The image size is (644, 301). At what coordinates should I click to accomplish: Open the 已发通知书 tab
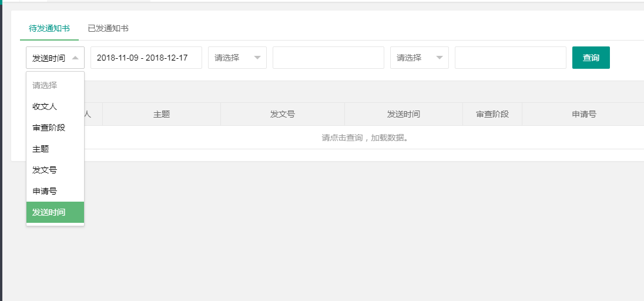108,28
